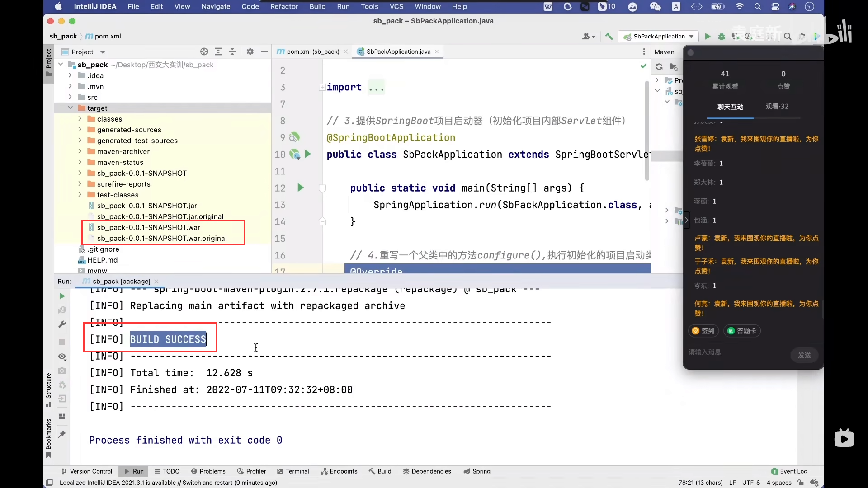Toggle the fold marker at line 12
868x488 pixels.
click(x=322, y=188)
